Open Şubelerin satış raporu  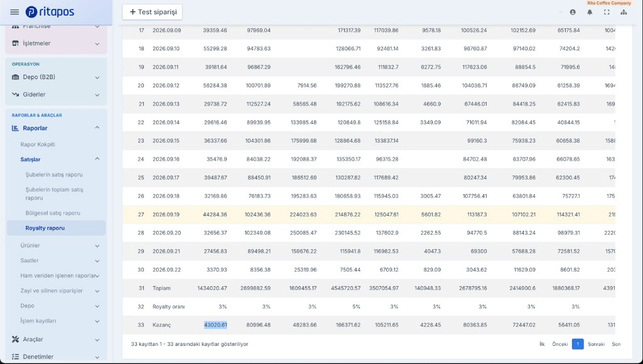(54, 174)
